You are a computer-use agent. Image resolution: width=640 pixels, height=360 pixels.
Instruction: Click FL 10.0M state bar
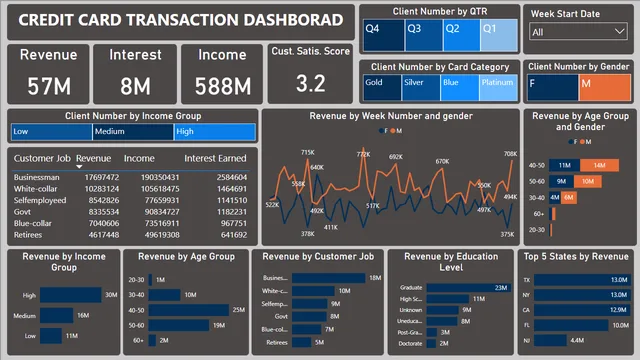tap(571, 325)
